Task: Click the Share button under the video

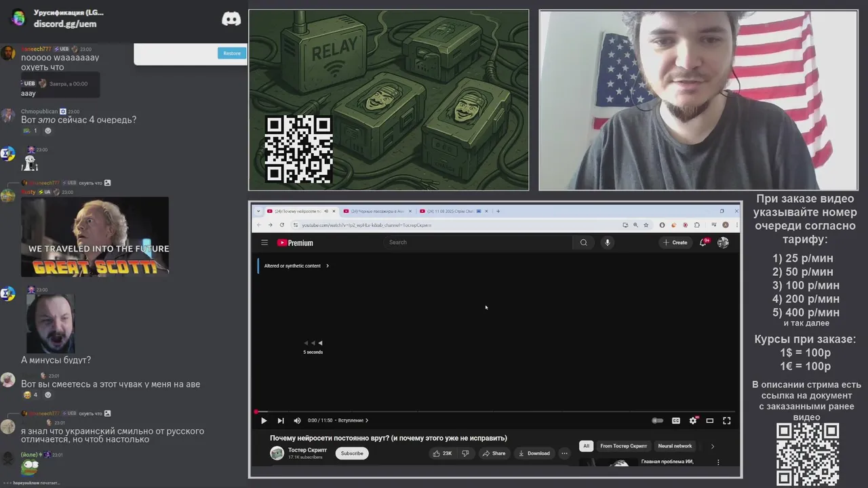Action: pyautogui.click(x=493, y=453)
